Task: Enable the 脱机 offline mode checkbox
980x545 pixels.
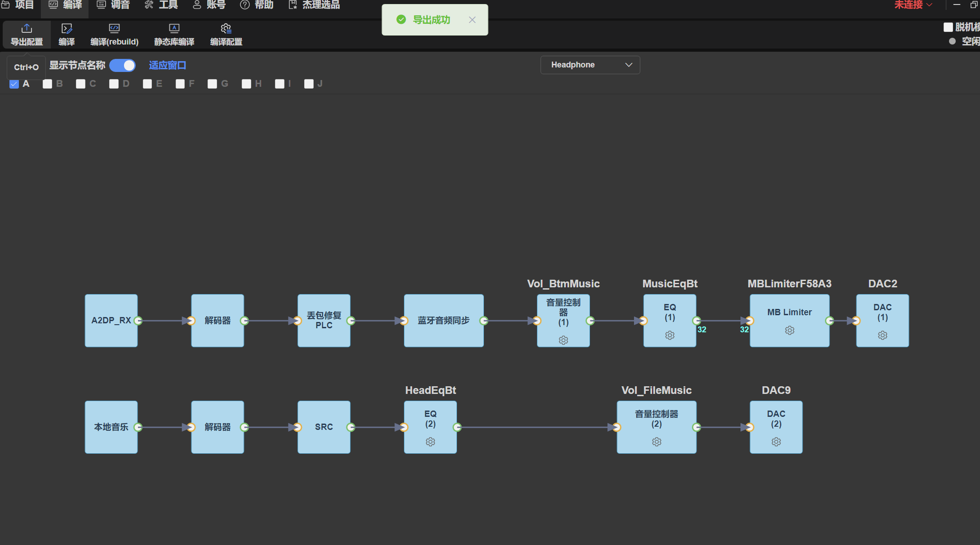Action: coord(948,27)
